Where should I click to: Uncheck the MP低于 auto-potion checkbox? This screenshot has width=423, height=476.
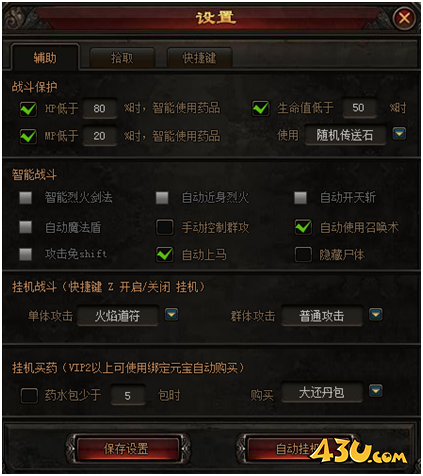[x=28, y=136]
